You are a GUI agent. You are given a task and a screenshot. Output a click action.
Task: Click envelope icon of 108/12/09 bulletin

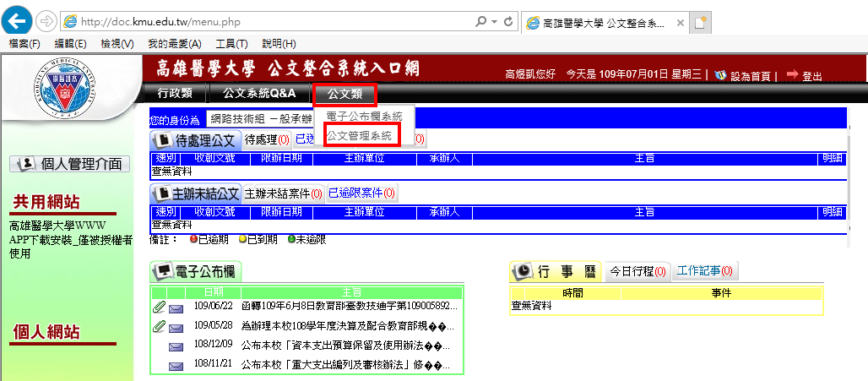[176, 347]
